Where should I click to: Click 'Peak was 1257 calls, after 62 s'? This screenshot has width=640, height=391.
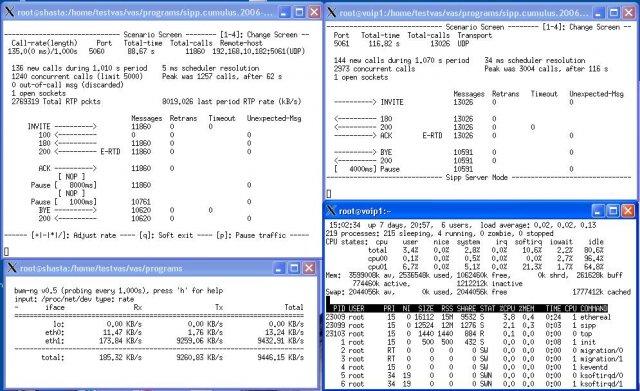click(x=222, y=76)
